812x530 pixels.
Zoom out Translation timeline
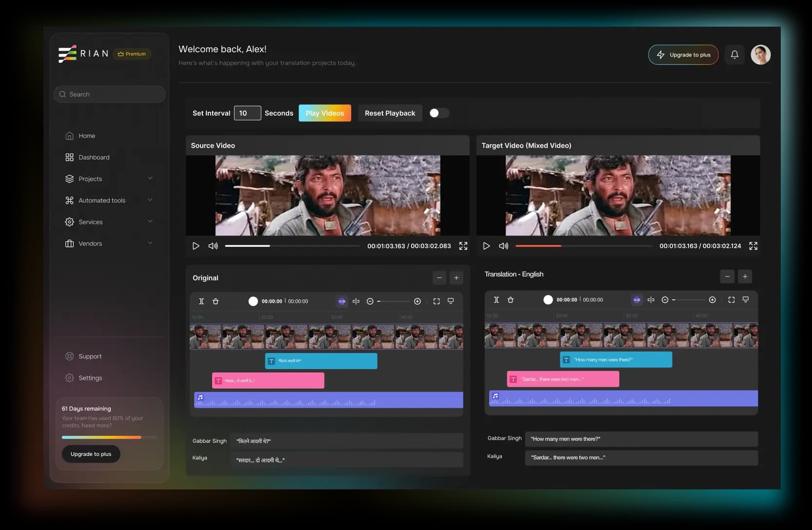tap(665, 300)
